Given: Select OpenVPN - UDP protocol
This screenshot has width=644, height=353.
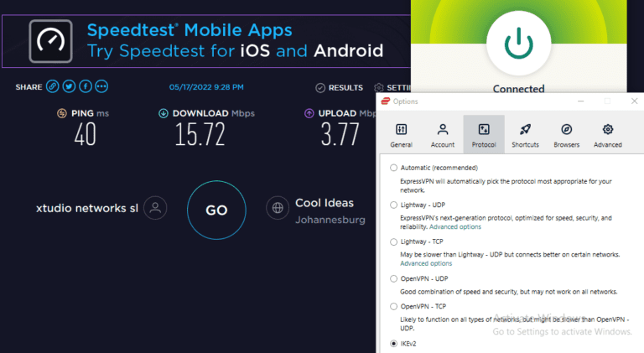Looking at the screenshot, I should (x=393, y=278).
